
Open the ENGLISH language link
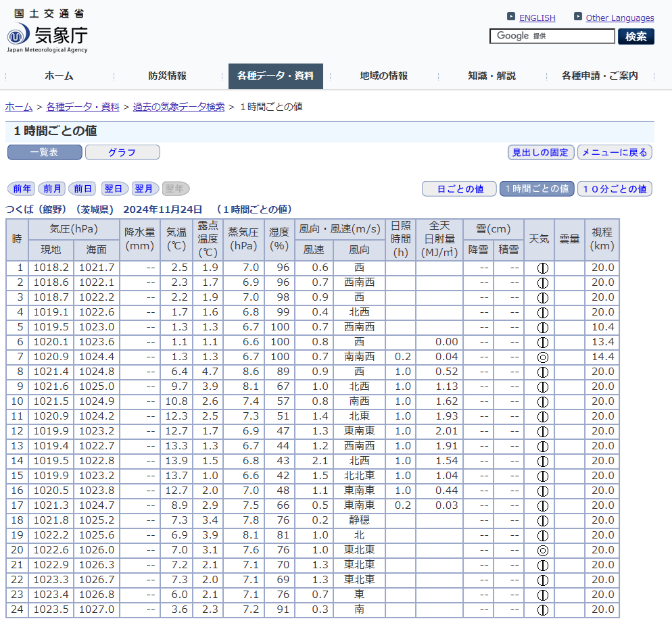point(537,18)
